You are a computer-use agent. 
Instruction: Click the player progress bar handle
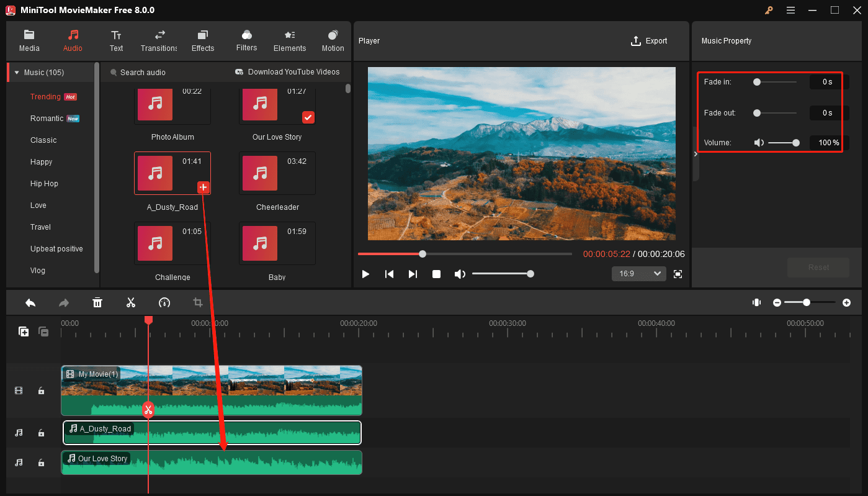point(423,254)
